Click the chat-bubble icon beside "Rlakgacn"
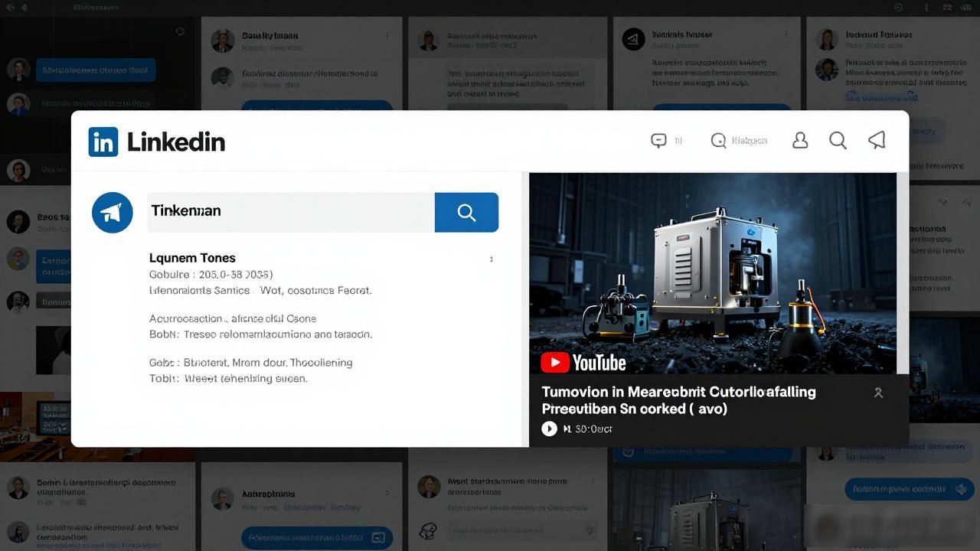The height and width of the screenshot is (551, 980). coord(718,141)
